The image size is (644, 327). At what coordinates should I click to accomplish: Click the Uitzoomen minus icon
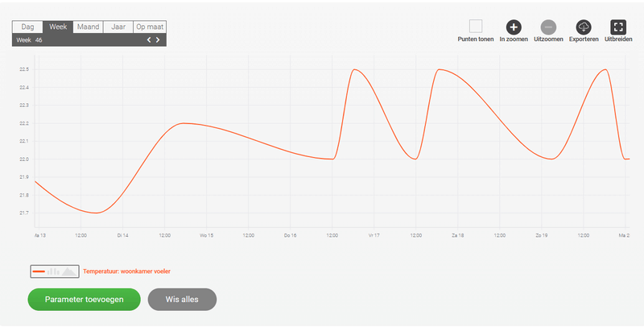tap(548, 27)
